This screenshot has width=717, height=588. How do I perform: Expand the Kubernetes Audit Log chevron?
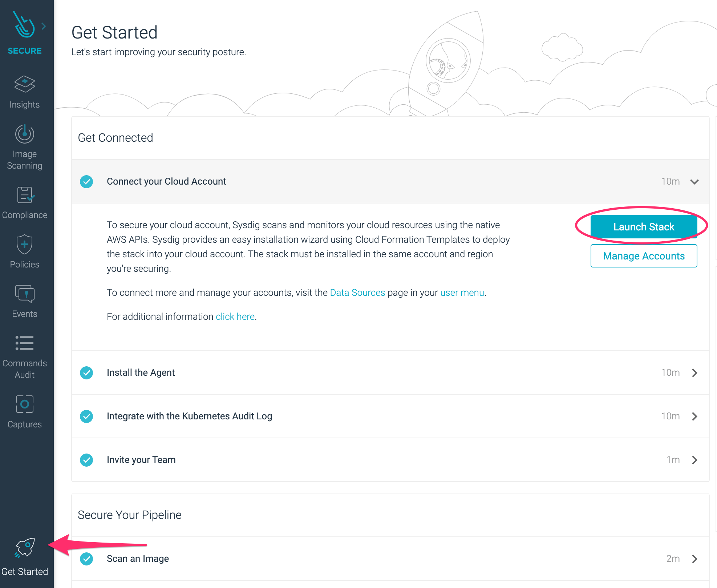click(x=694, y=416)
